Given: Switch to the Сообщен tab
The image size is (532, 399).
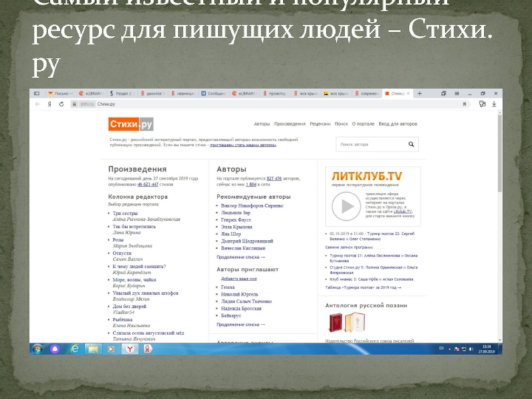Looking at the screenshot, I should 213,93.
